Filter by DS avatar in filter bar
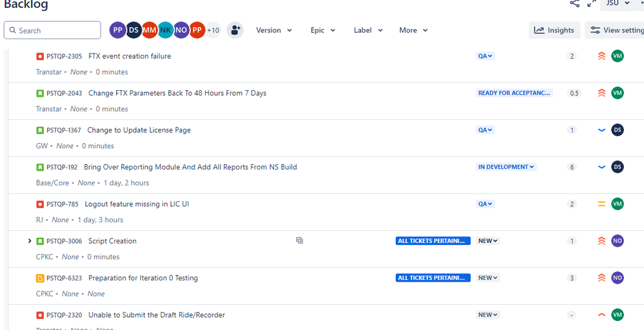644x330 pixels. (133, 30)
